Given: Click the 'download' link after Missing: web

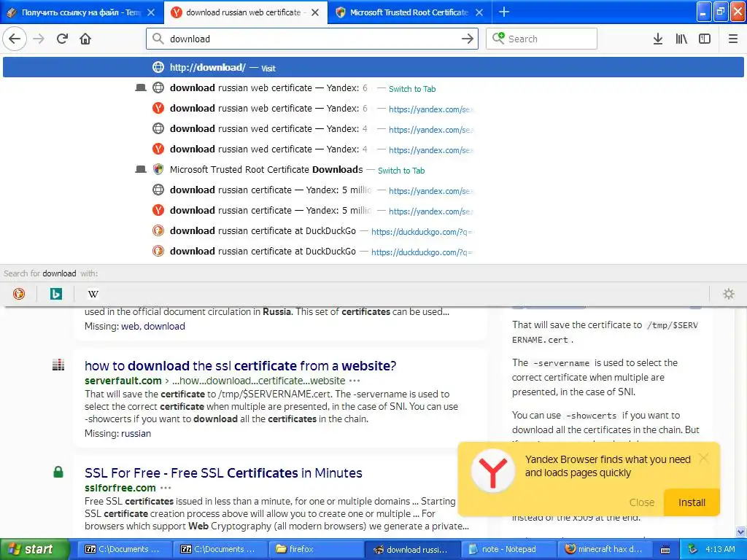Looking at the screenshot, I should (x=164, y=327).
